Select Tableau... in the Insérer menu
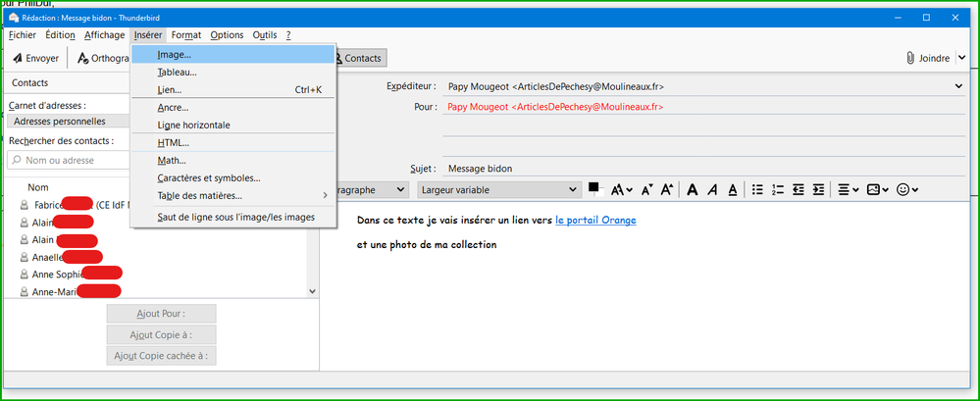The image size is (980, 401). click(x=177, y=72)
